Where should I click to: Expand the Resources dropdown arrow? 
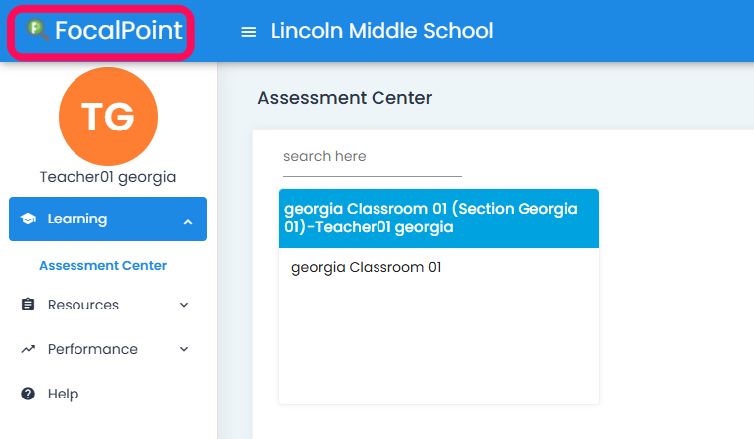click(x=184, y=305)
